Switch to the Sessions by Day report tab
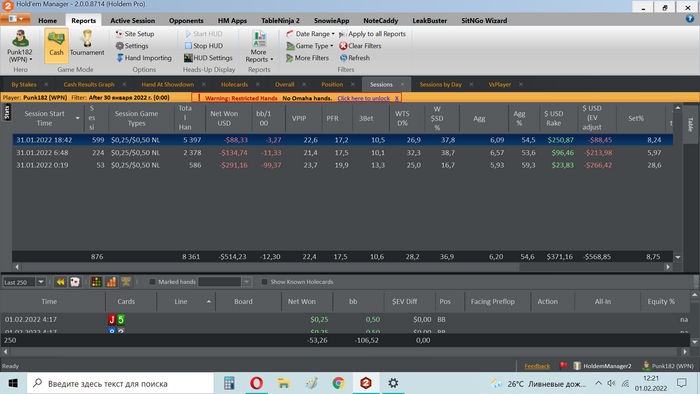This screenshot has width=700, height=394. pos(441,84)
